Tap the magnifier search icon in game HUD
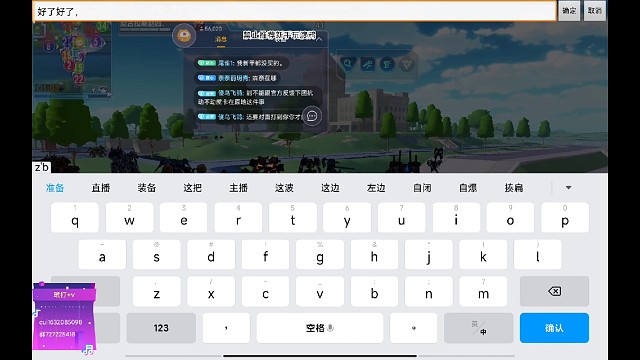This screenshot has height=360, width=640. coord(348,64)
